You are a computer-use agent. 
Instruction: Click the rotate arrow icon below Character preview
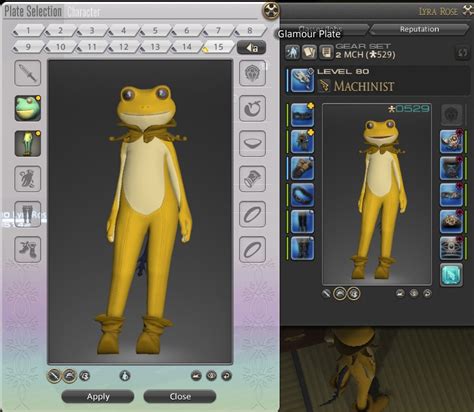(x=427, y=293)
